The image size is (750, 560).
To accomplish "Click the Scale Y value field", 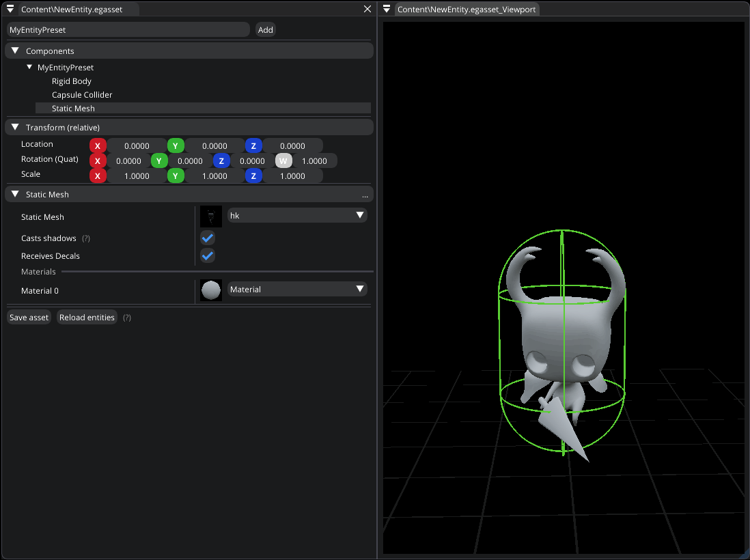I will click(x=214, y=176).
